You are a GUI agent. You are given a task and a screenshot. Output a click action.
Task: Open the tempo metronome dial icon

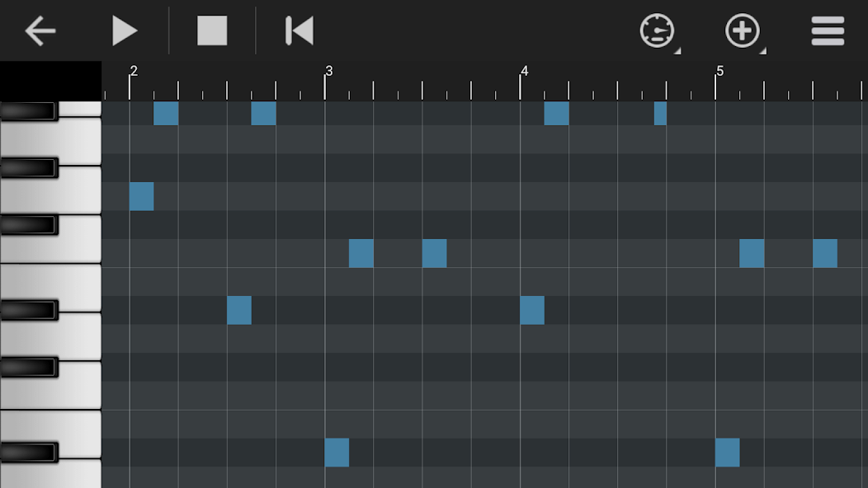coord(658,30)
